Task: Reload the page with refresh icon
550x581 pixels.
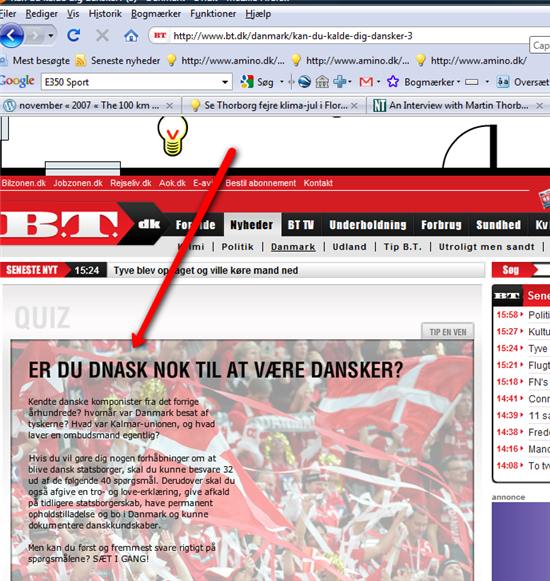Action: (74, 36)
